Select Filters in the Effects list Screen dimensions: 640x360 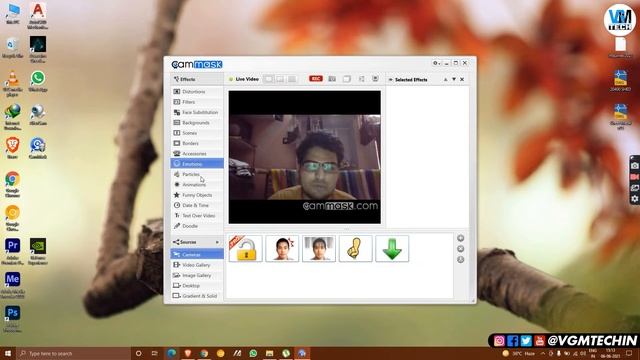(x=197, y=102)
